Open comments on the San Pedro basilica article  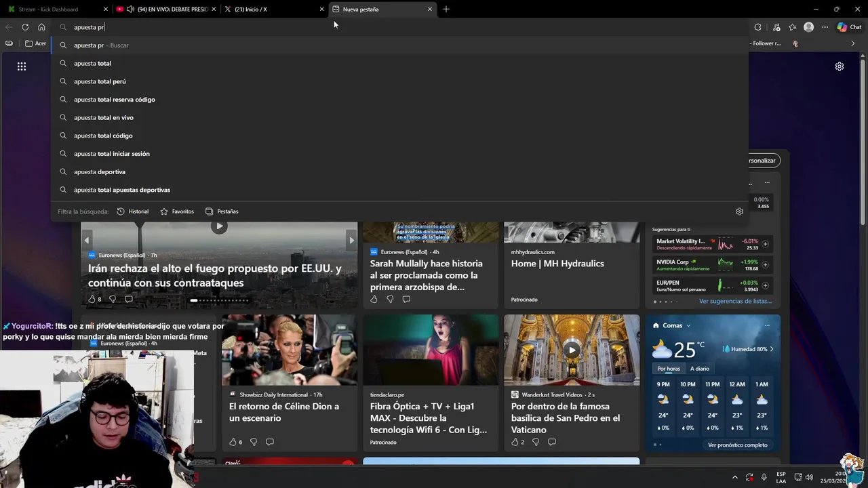click(552, 442)
